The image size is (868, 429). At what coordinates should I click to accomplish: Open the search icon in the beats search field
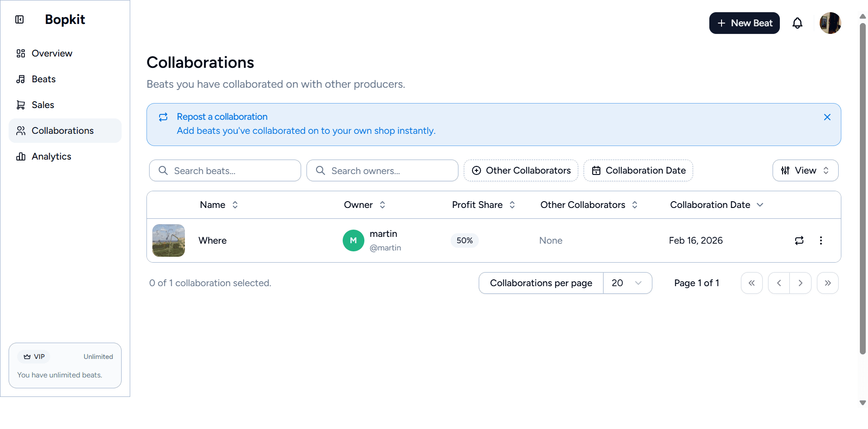pyautogui.click(x=163, y=170)
